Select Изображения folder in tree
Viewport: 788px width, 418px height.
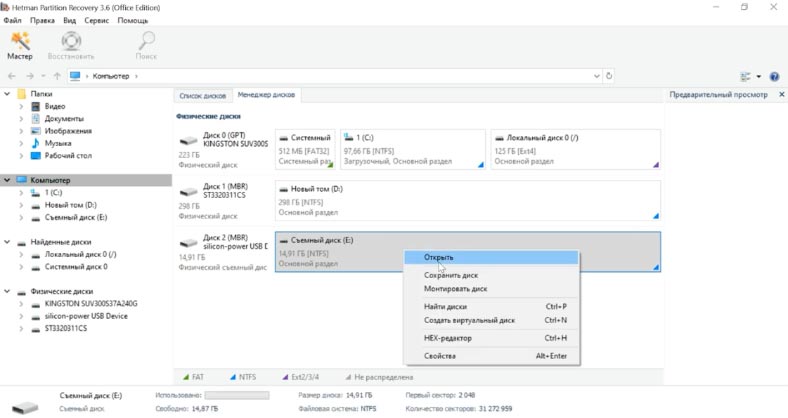(68, 131)
